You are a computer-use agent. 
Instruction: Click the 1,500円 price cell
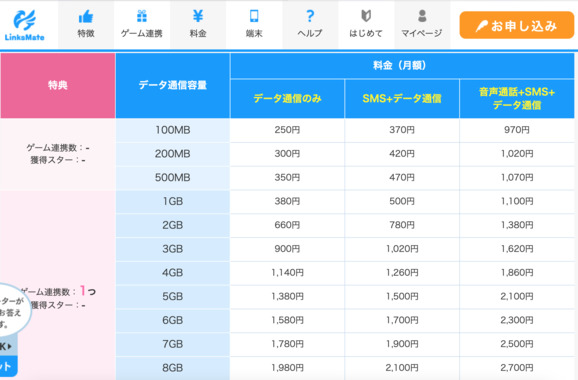coord(402,296)
